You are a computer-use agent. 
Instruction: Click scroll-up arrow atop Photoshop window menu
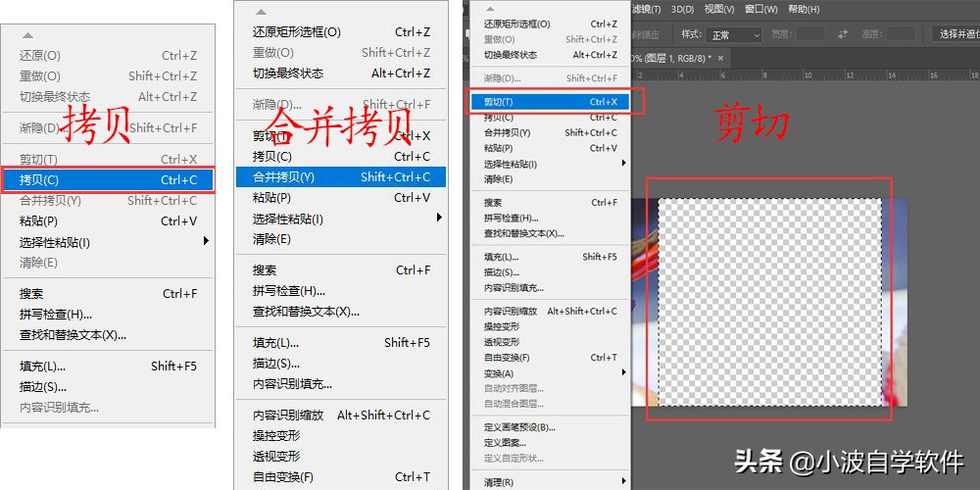point(490,9)
